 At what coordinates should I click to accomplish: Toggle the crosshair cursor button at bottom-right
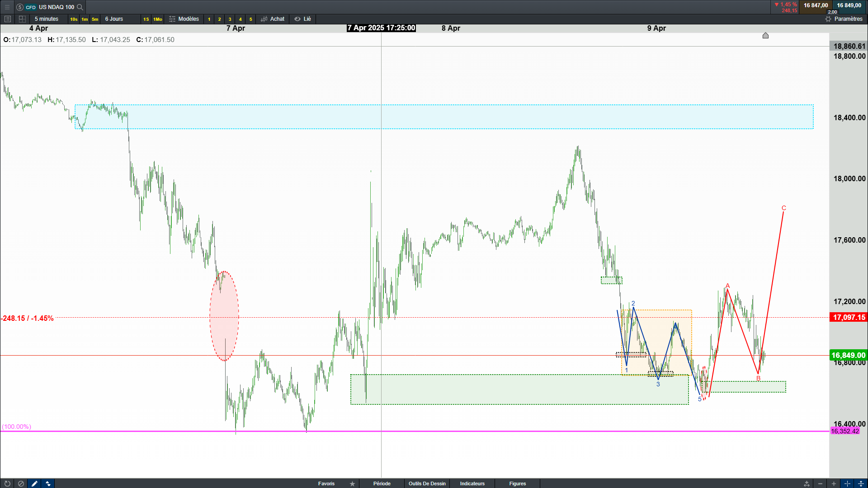tap(847, 483)
